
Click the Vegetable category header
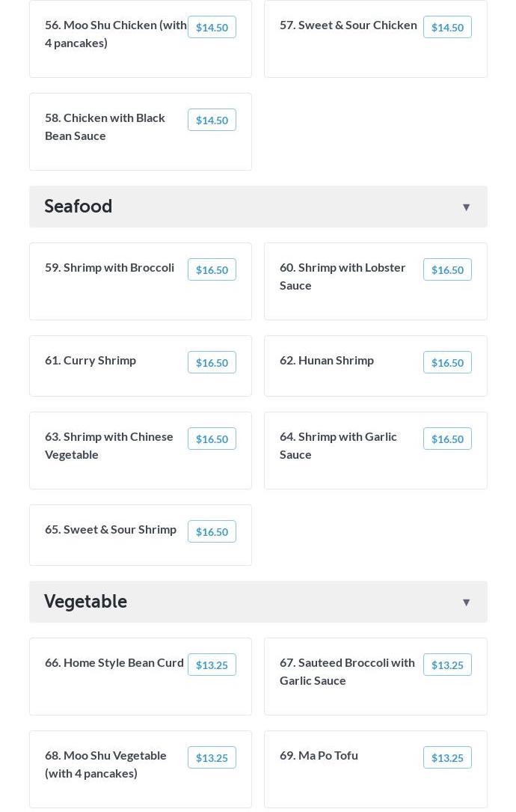tap(258, 602)
